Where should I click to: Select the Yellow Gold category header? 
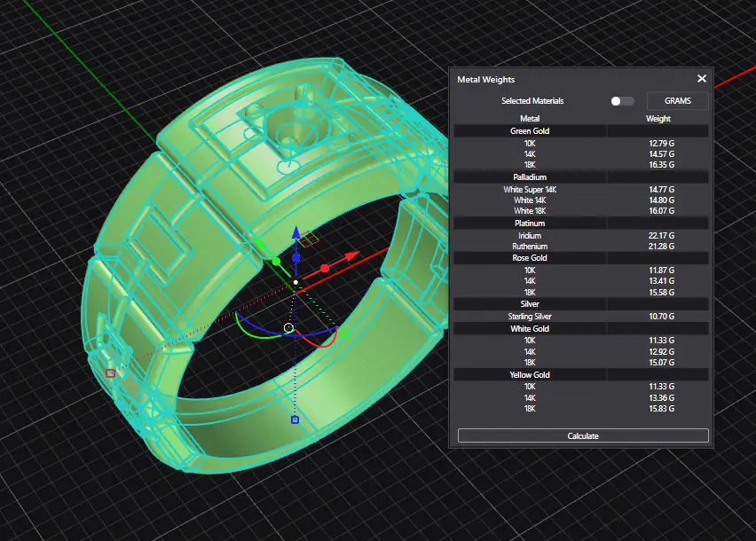530,375
